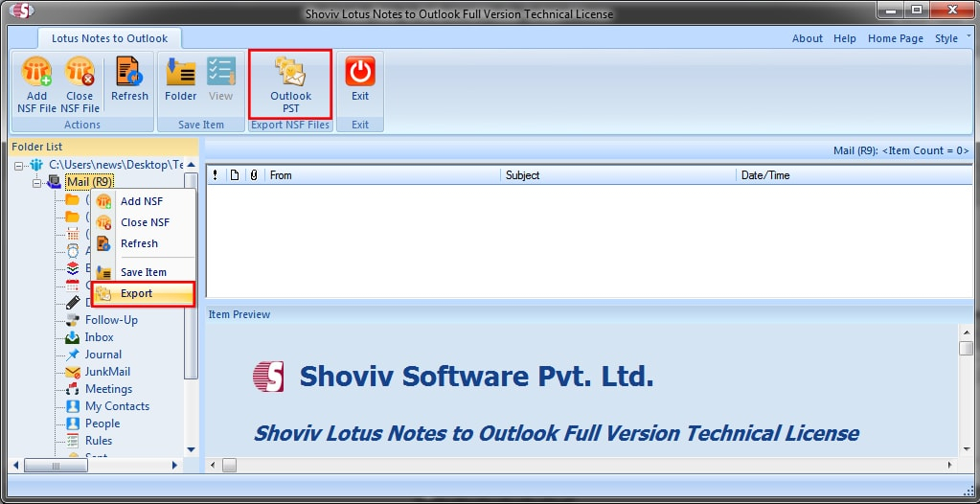The height and width of the screenshot is (504, 980).
Task: Click the attachment paperclip column header
Action: coord(254,175)
